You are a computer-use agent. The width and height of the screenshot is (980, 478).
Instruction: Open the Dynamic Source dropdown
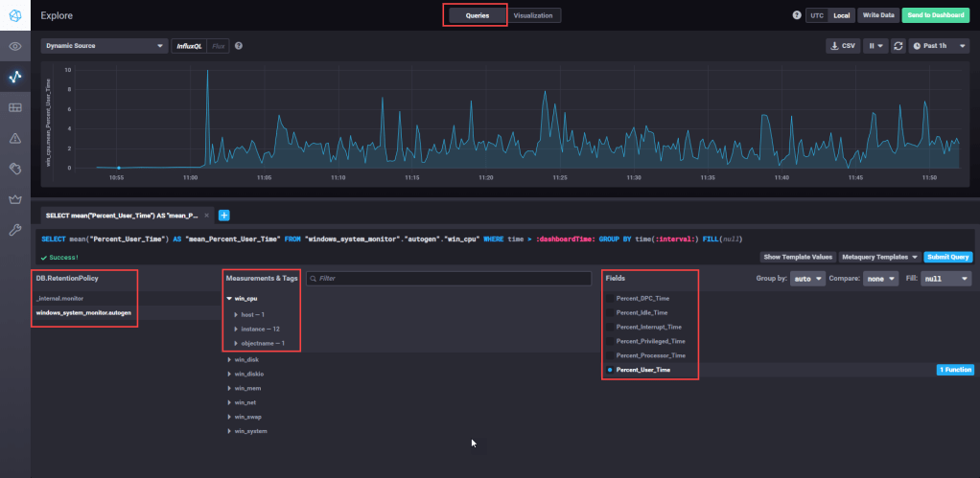coord(105,46)
